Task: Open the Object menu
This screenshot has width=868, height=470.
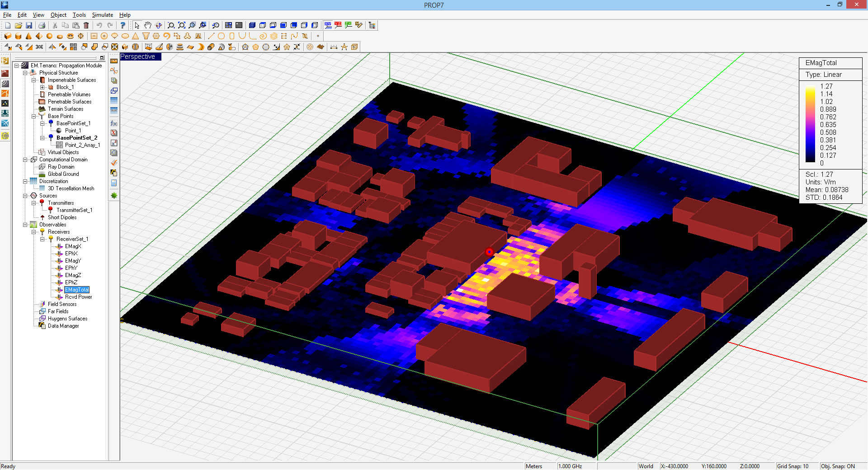Action: pyautogui.click(x=58, y=15)
